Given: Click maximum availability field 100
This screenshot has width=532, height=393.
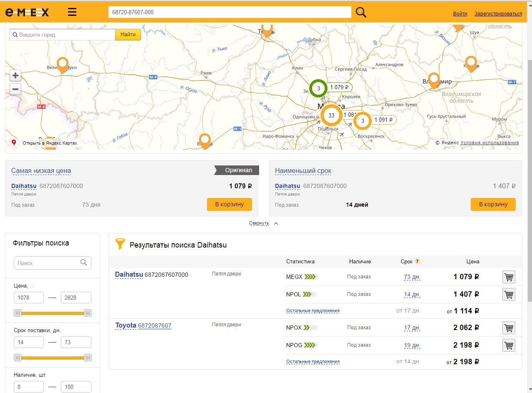Looking at the screenshot, I should pos(76,387).
